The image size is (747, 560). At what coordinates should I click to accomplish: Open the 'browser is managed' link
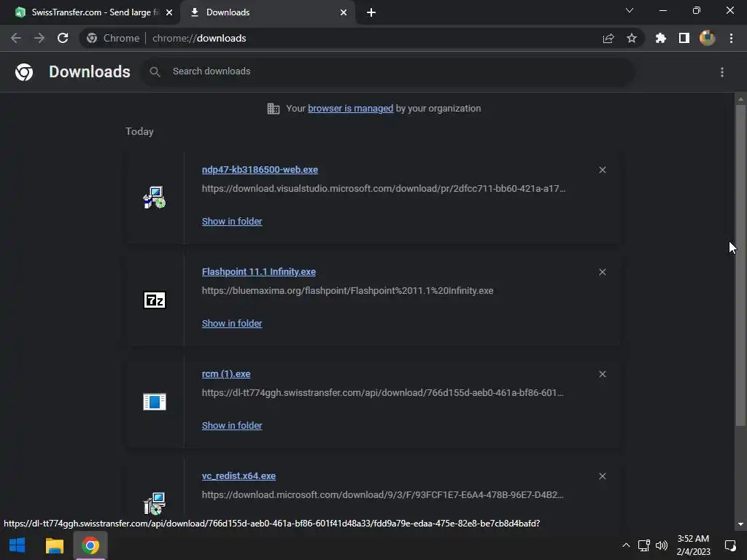click(x=351, y=109)
